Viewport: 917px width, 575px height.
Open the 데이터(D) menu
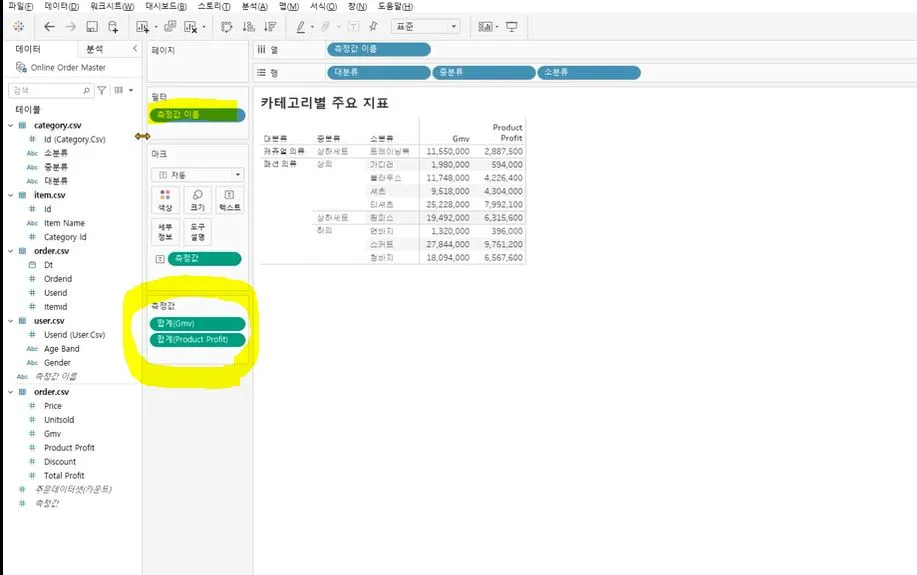pos(62,6)
